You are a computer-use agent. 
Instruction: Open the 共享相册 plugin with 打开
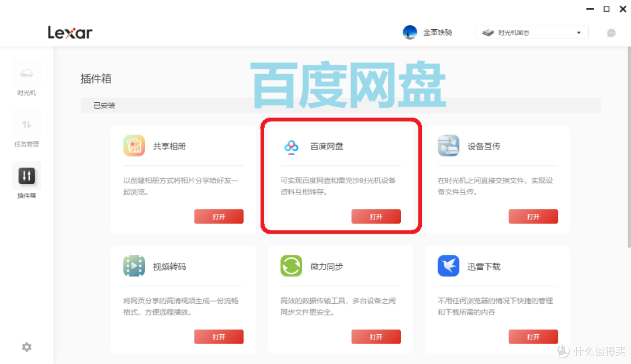tap(219, 216)
